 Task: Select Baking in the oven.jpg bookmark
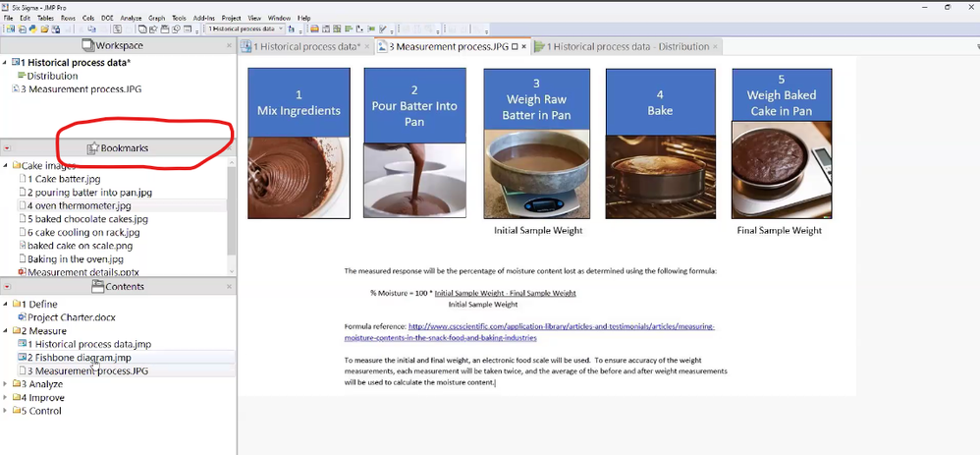click(75, 259)
